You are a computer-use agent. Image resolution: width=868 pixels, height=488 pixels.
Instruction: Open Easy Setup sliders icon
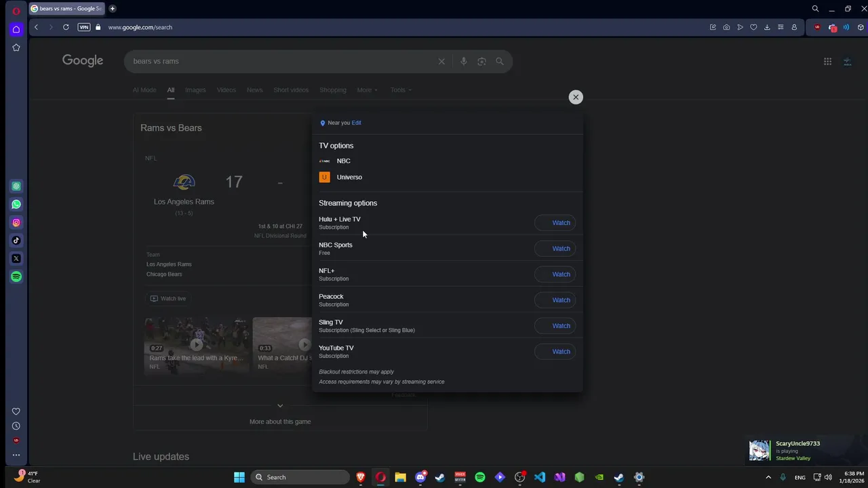click(x=781, y=27)
